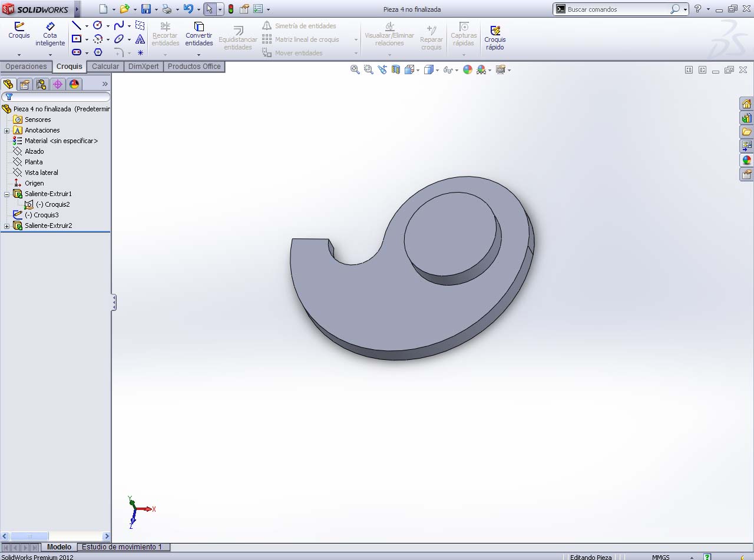Open File Explorer task pane tab
The height and width of the screenshot is (560, 754).
[x=746, y=132]
